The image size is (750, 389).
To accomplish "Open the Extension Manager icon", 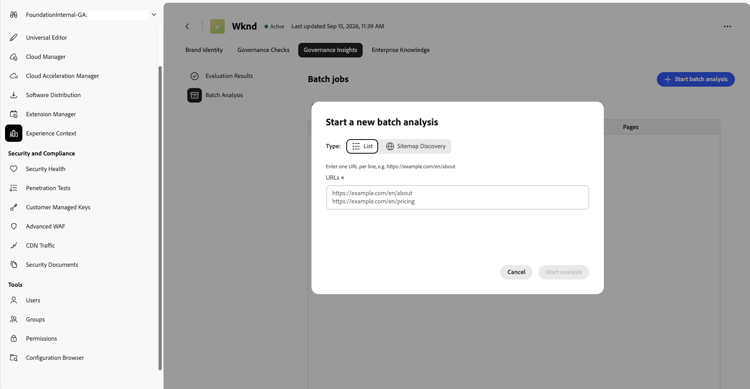I will [14, 114].
